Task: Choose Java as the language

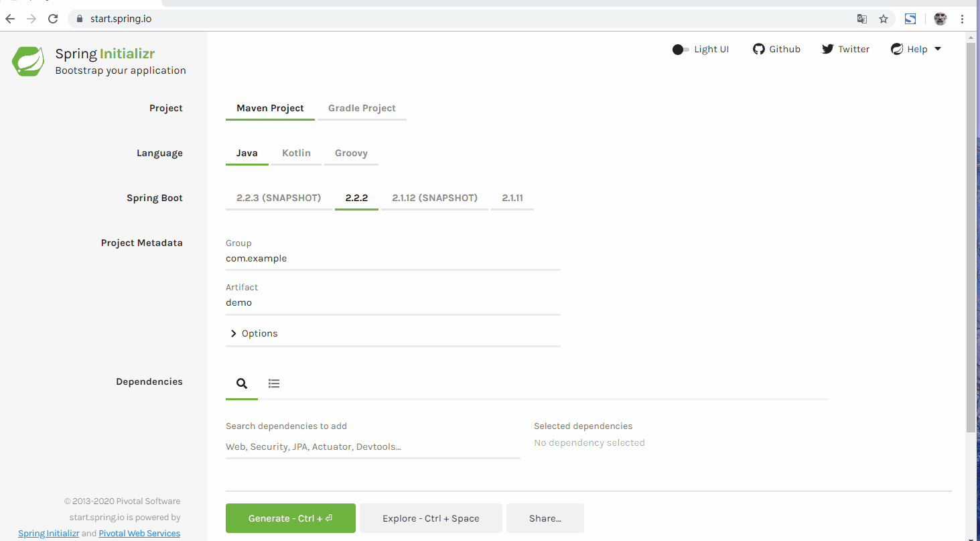Action: point(247,154)
